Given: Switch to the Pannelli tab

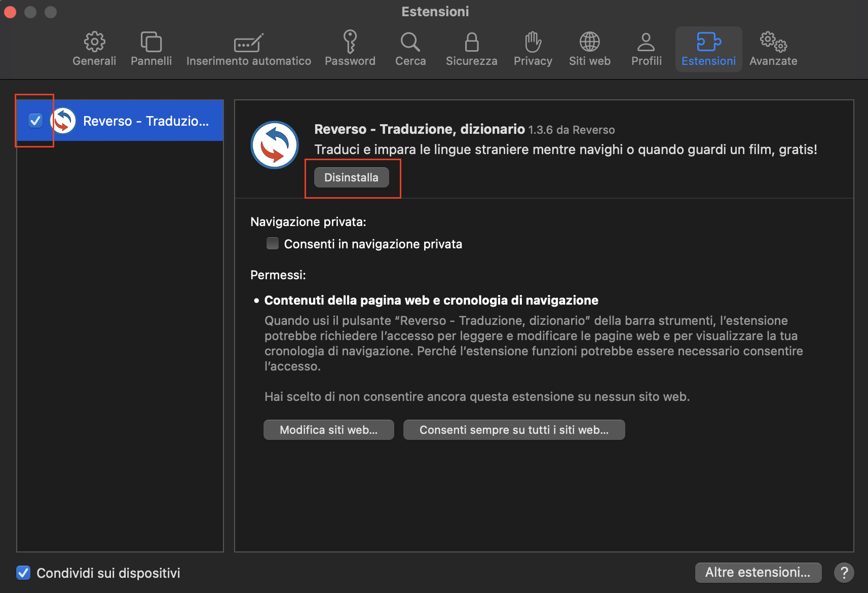Looking at the screenshot, I should click(150, 48).
